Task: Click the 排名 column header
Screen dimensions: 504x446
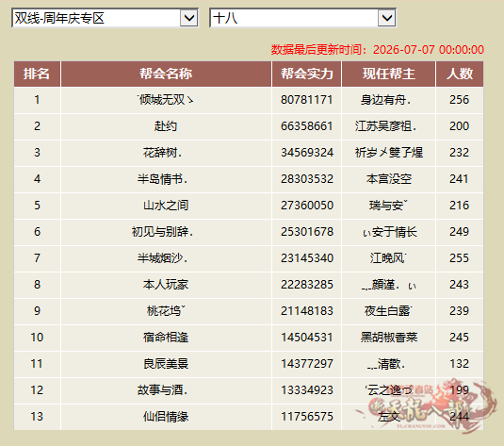Action: pos(37,74)
